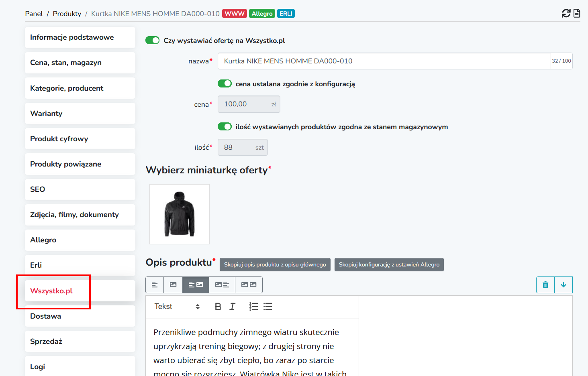
Task: Apply bold formatting in the editor
Action: click(218, 307)
